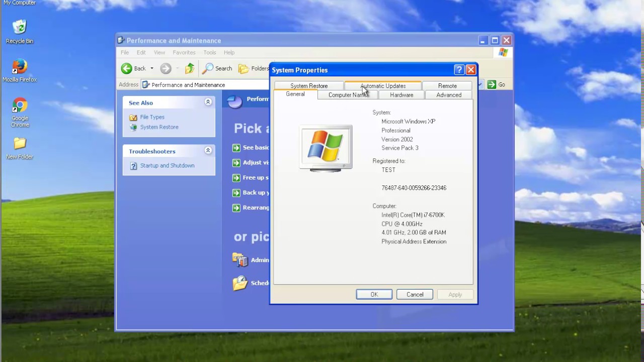Click the arrow icon beside 'See basic'
The width and height of the screenshot is (644, 362).
[236, 148]
